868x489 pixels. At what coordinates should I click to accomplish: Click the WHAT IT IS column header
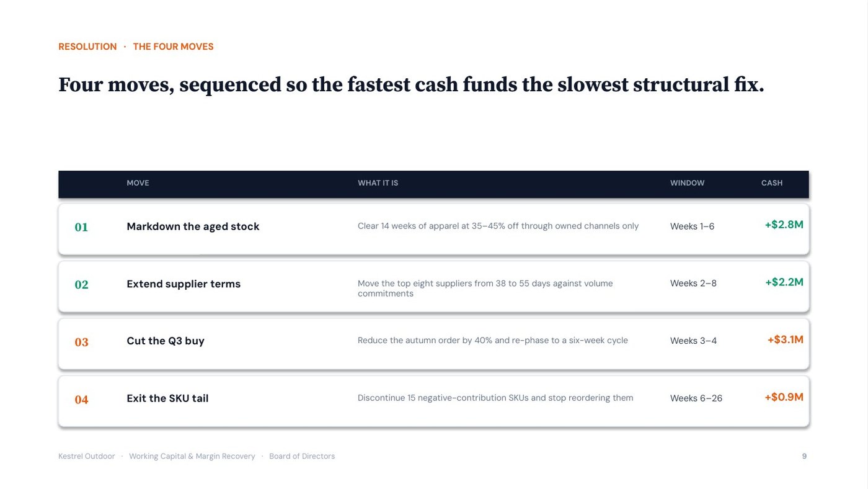click(378, 183)
